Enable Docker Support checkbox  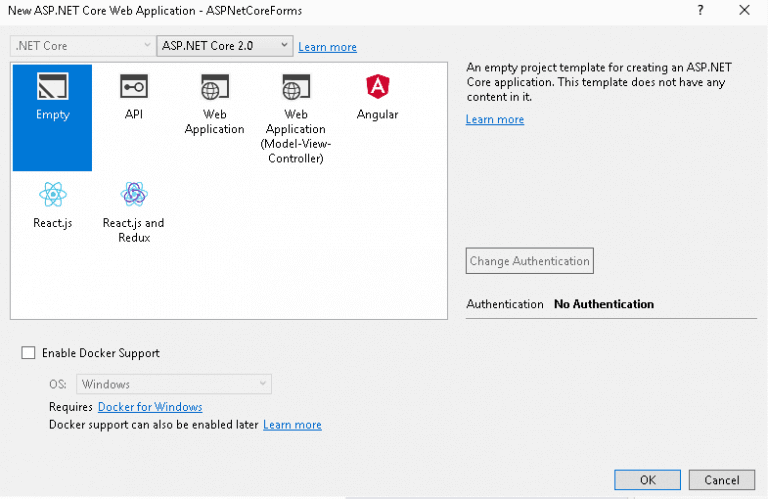click(x=28, y=353)
